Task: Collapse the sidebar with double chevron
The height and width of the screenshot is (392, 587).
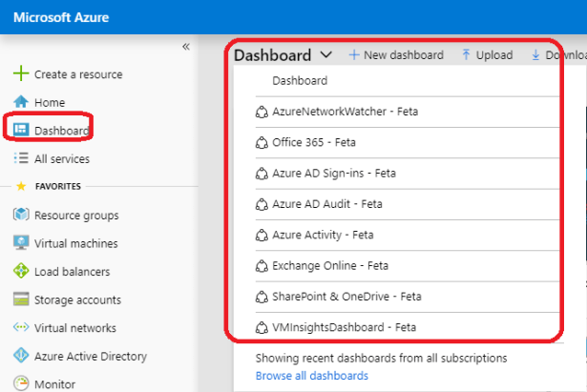Action: [x=186, y=47]
